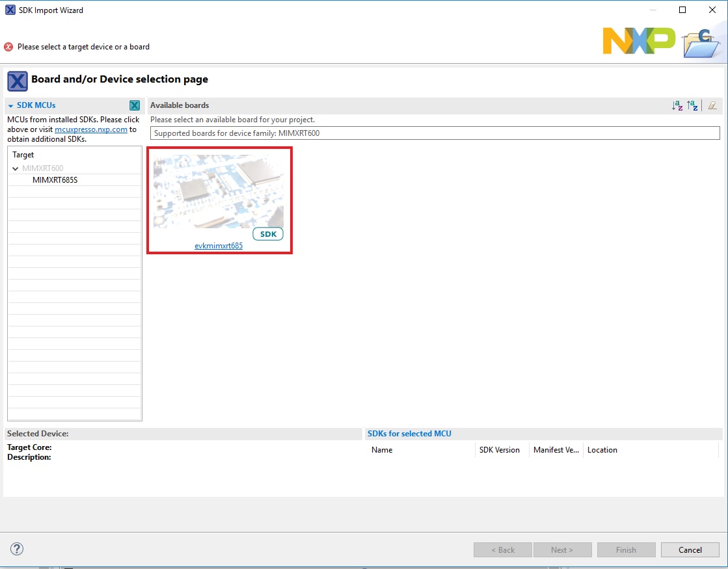Click the C folder wizard icon
This screenshot has height=569, width=728.
(701, 43)
